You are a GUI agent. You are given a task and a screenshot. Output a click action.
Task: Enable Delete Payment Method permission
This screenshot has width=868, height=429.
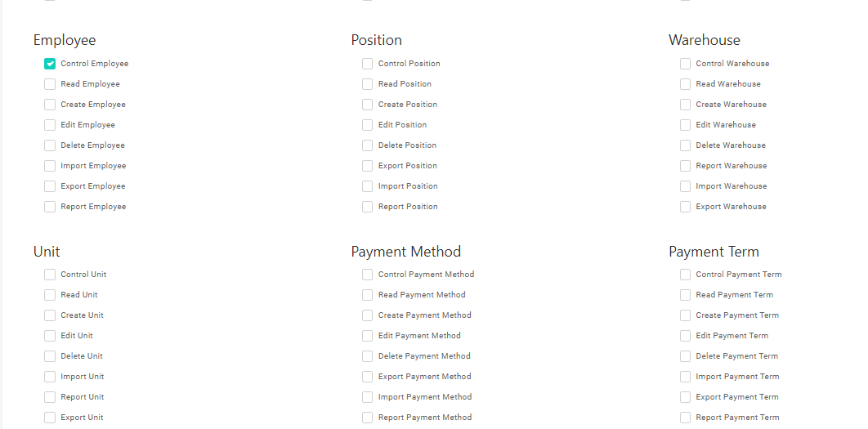point(368,356)
